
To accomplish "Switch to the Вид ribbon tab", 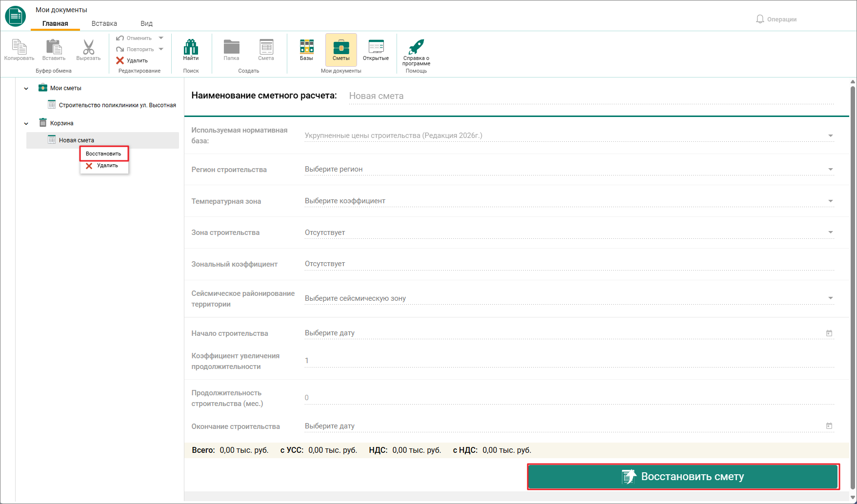I will 146,23.
